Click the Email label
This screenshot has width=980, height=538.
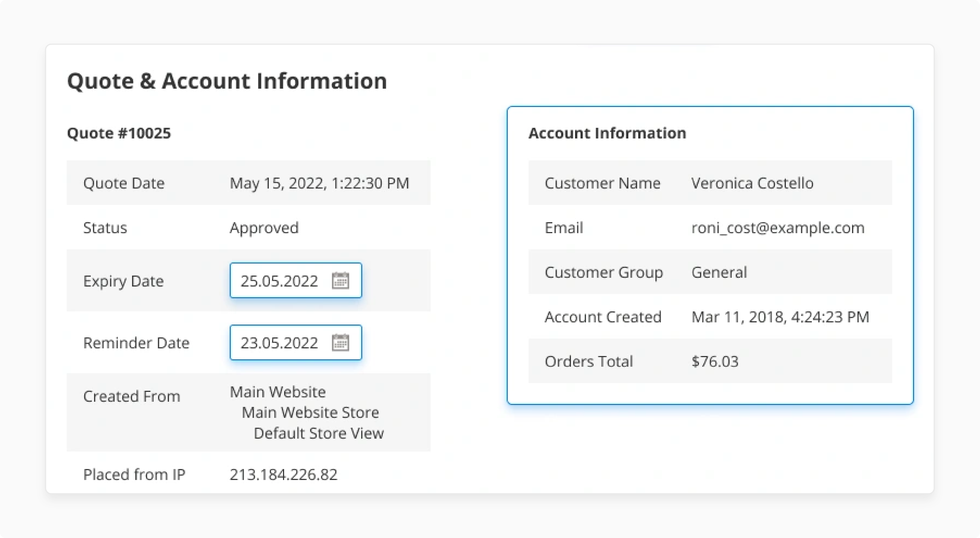[x=564, y=228]
